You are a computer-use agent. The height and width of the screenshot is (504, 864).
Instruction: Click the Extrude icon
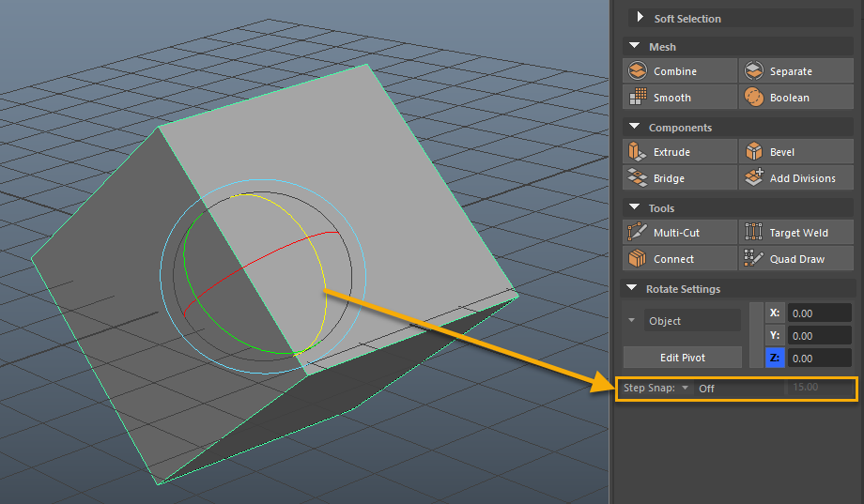[x=638, y=151]
